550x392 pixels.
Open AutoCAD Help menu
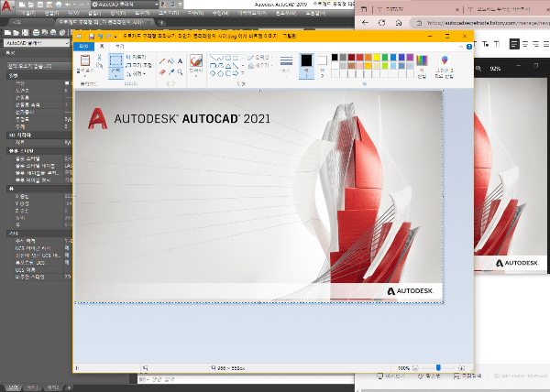click(x=315, y=14)
